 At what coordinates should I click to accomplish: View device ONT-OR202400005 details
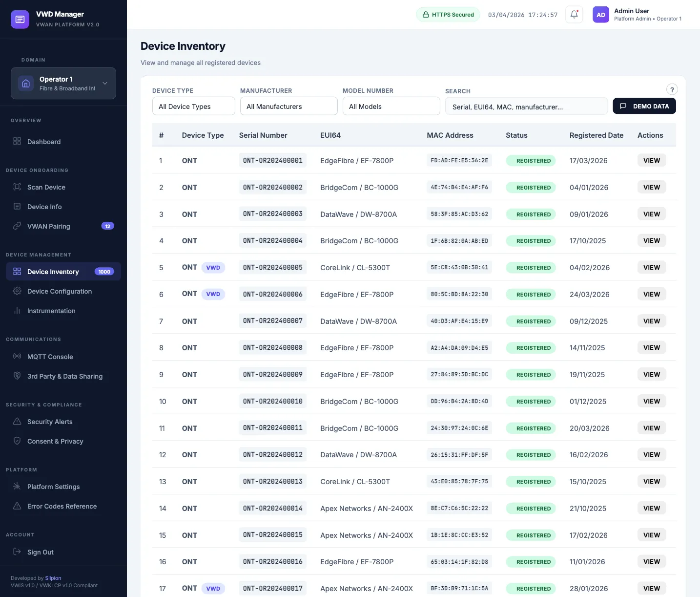coord(651,268)
